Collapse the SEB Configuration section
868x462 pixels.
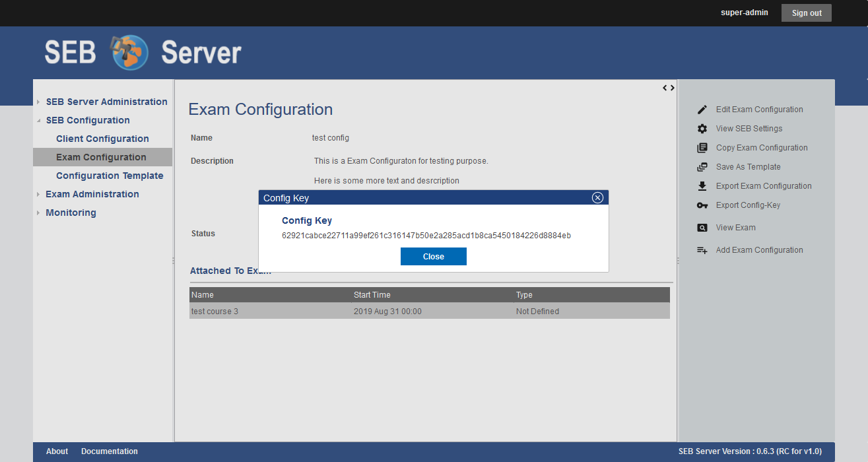[x=39, y=121]
